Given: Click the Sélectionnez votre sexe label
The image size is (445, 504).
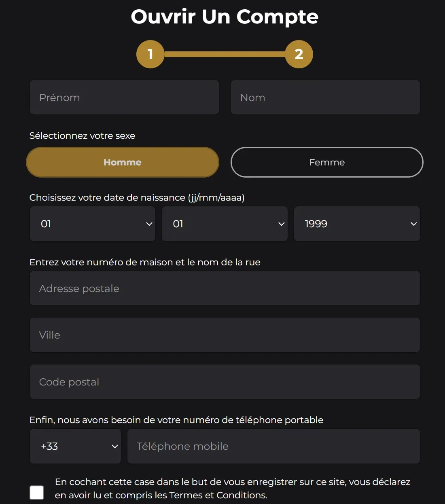Looking at the screenshot, I should tap(82, 136).
